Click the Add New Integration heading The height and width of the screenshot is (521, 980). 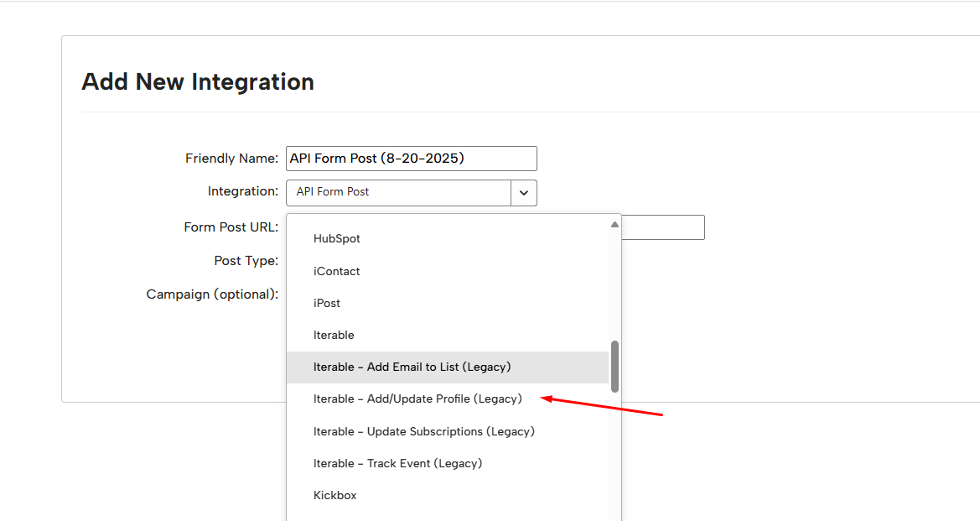tap(198, 82)
